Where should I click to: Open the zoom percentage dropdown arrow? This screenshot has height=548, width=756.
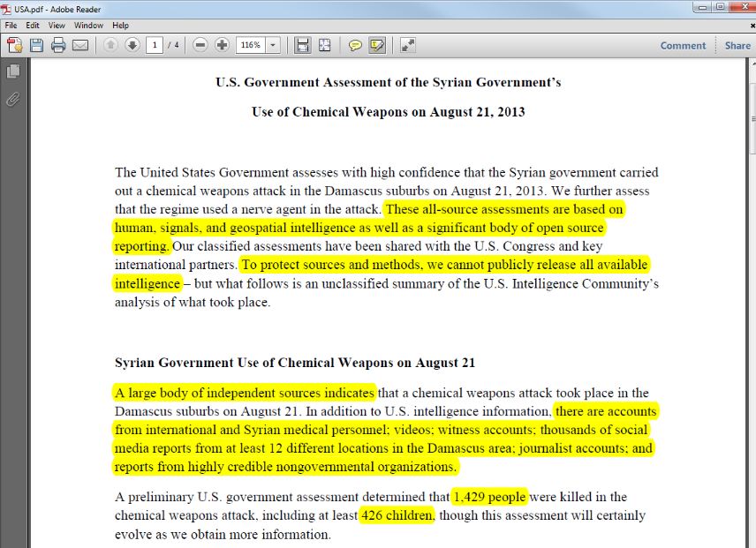tap(273, 45)
